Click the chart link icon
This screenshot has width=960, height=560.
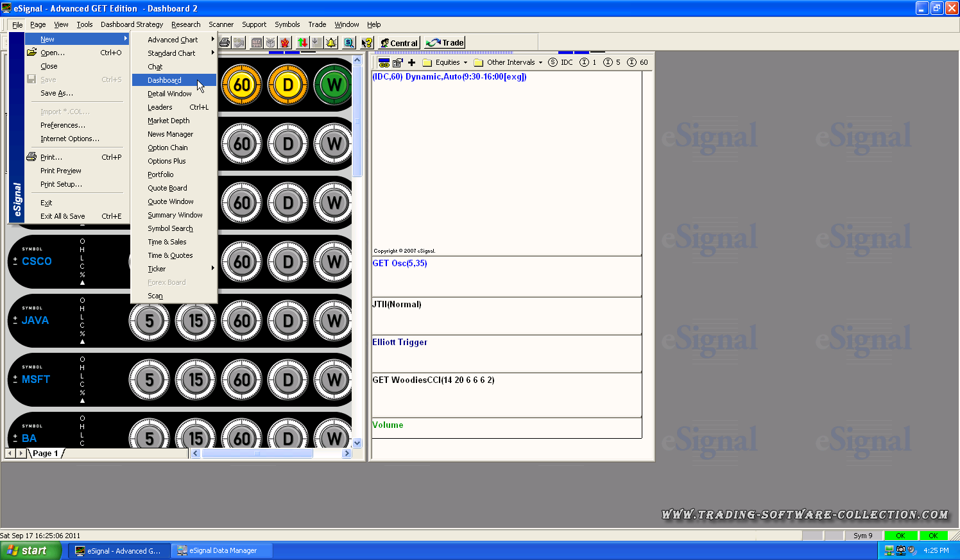(384, 62)
